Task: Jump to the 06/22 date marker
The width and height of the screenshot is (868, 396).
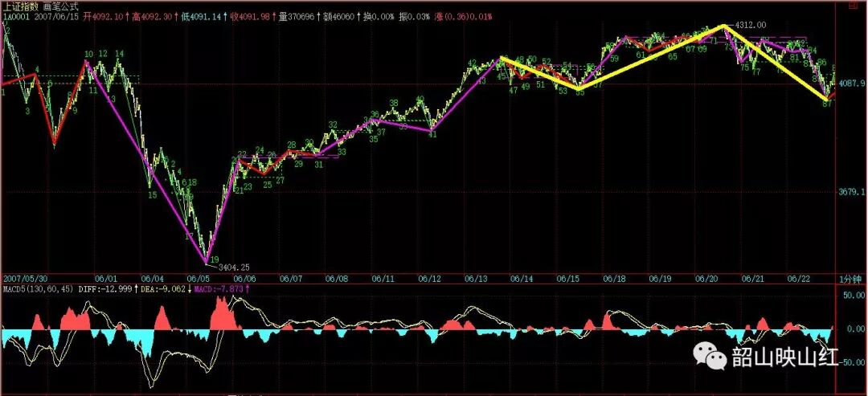Action: pyautogui.click(x=800, y=277)
